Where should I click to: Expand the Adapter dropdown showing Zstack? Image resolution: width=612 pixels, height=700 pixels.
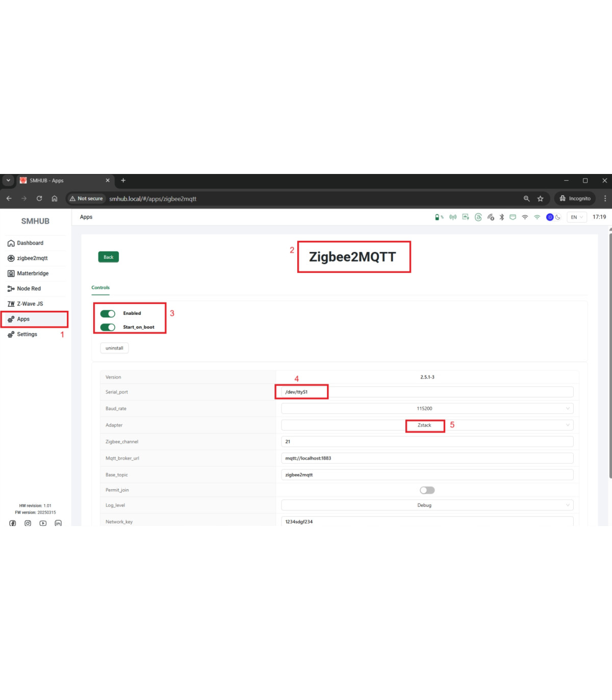click(x=427, y=425)
